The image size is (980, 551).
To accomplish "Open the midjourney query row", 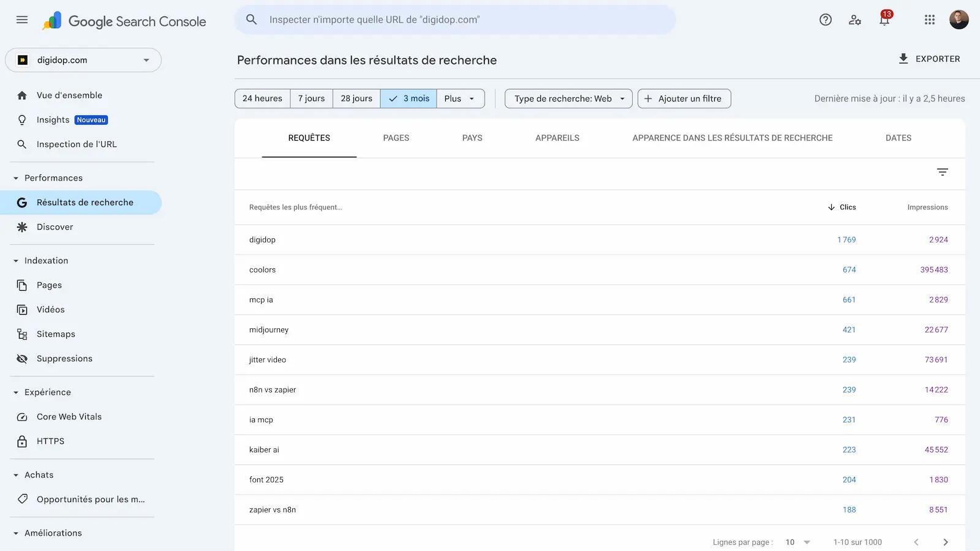I will pos(600,330).
